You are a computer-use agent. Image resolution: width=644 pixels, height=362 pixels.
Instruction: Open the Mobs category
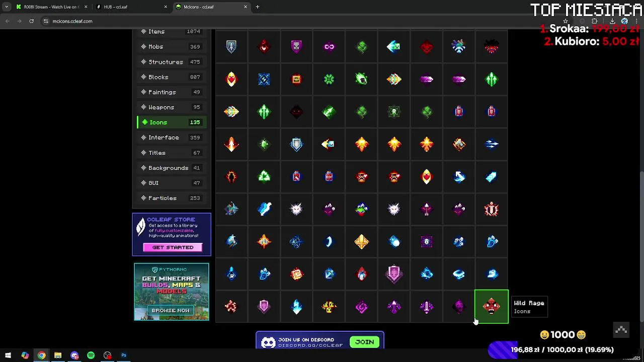tap(171, 47)
